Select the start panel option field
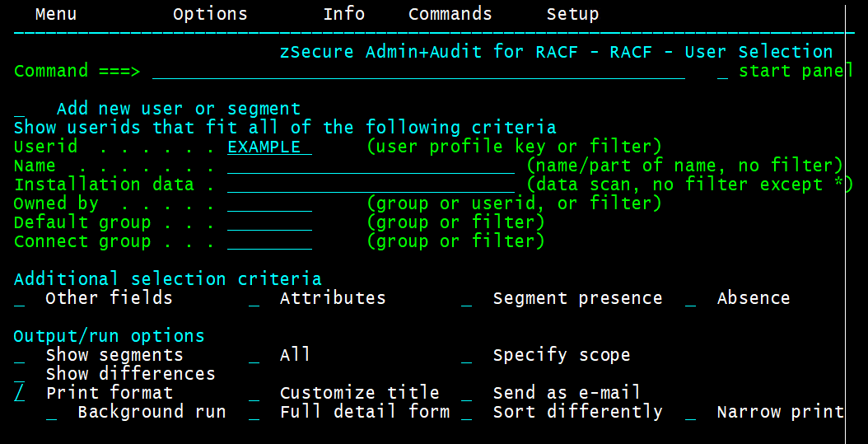 click(722, 72)
